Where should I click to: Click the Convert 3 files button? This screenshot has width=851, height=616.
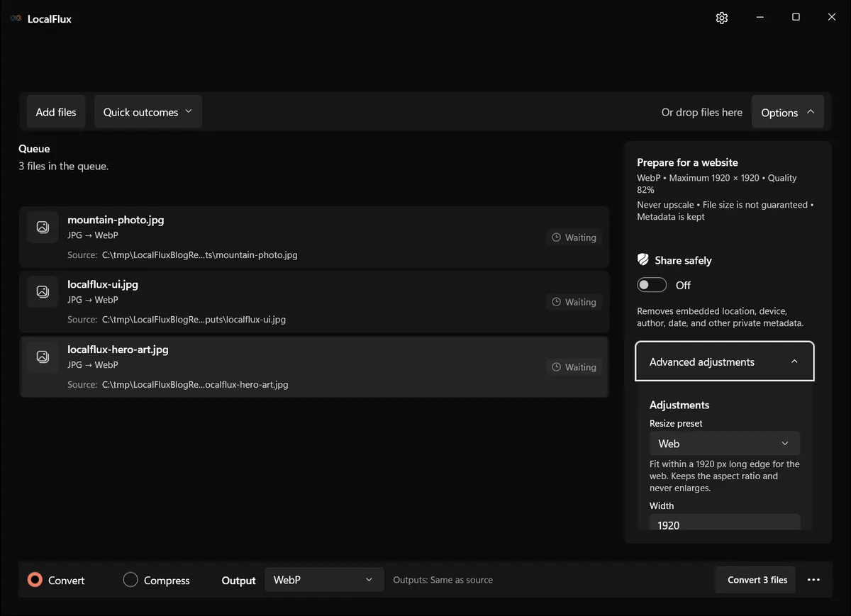[x=757, y=580]
